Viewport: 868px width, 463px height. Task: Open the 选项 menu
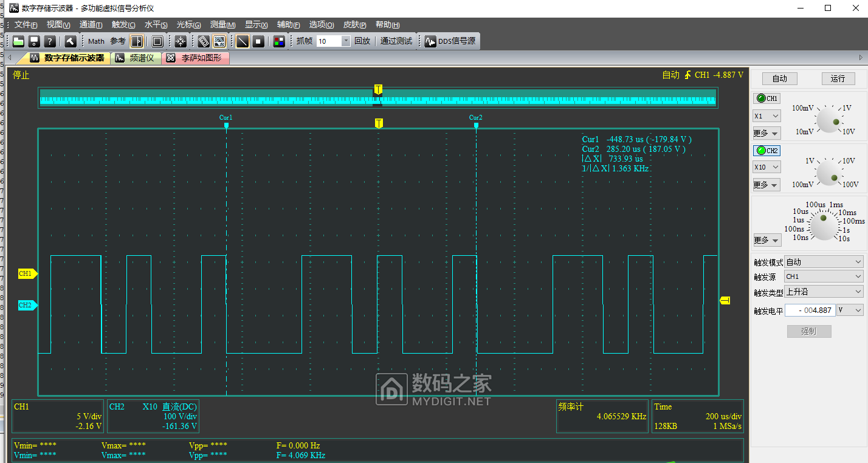322,25
